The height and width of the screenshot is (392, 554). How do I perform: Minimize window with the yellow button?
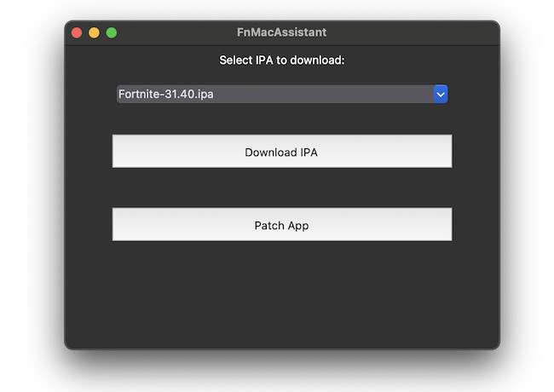[94, 33]
